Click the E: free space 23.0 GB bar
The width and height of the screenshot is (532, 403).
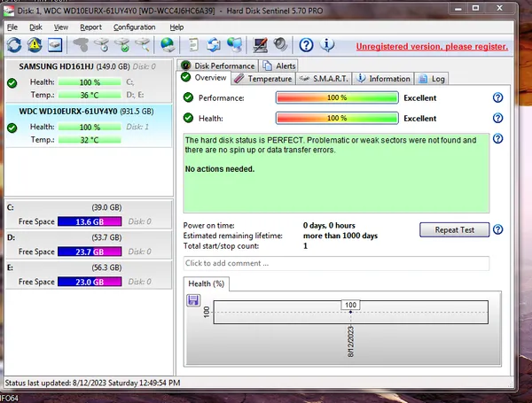[90, 282]
